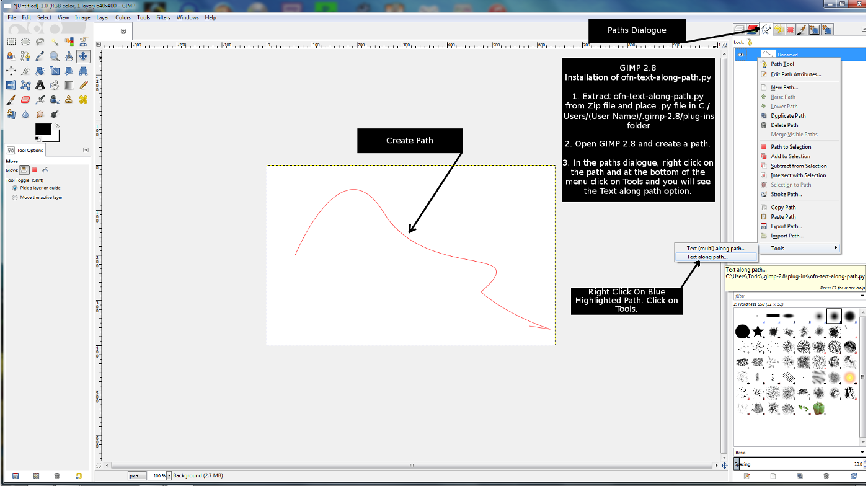This screenshot has width=868, height=486.
Task: Open the brush filter tag dropdown arrow
Action: pos(862,296)
